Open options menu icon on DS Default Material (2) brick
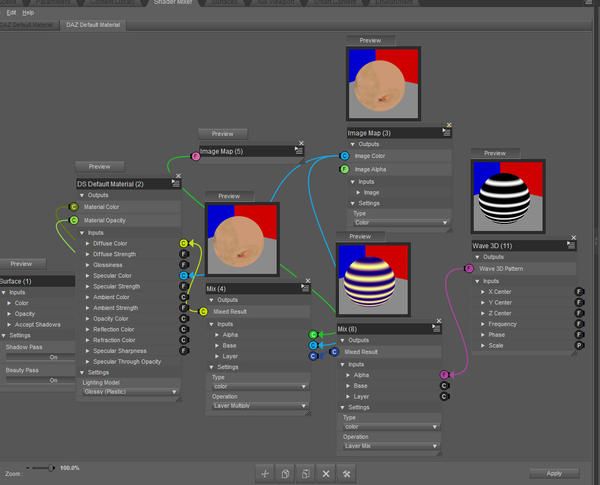This screenshot has width=600, height=485. pyautogui.click(x=176, y=184)
